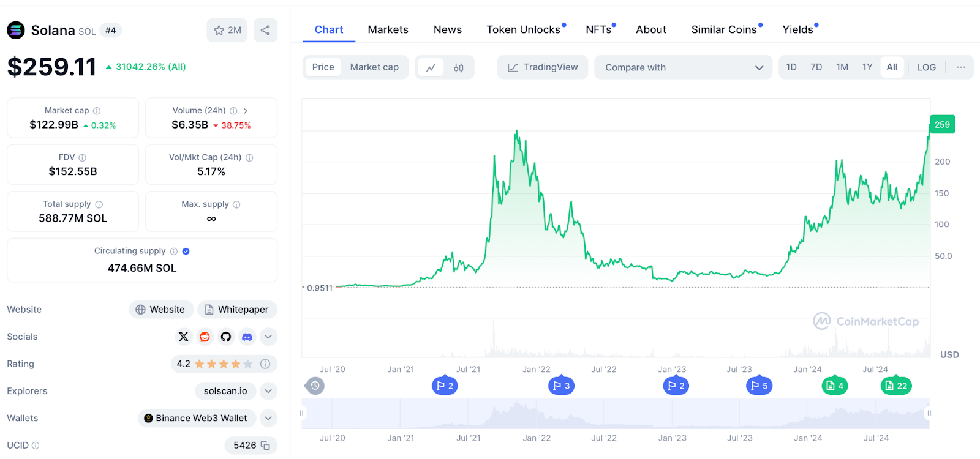Screen dimensions: 980x459
Task: Add Solana to watchlist with star button
Action: tap(227, 30)
